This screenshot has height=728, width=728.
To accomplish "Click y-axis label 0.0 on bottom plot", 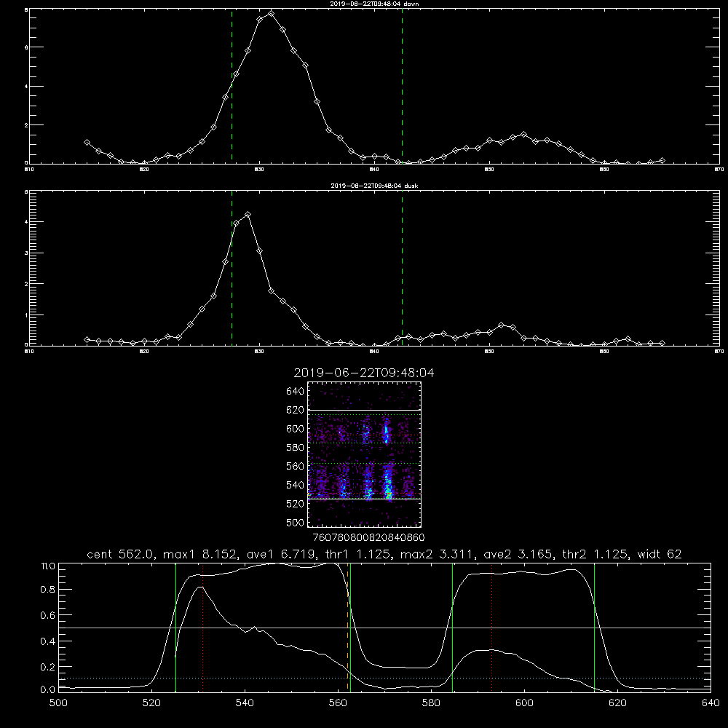I will click(x=48, y=690).
